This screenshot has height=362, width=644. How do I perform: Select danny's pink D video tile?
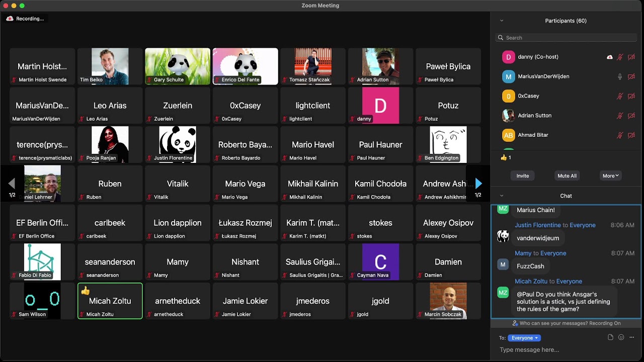[x=380, y=106]
